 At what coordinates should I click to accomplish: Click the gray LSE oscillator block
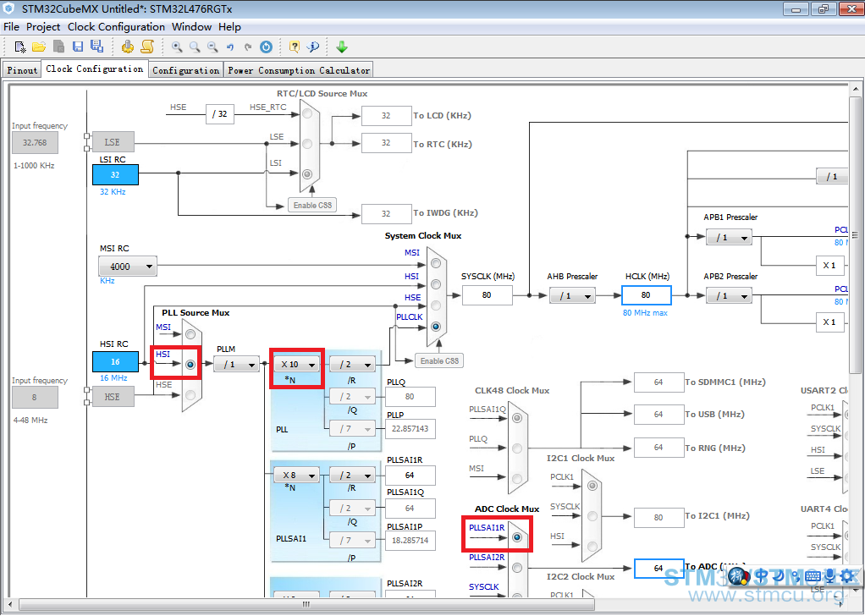(x=113, y=142)
